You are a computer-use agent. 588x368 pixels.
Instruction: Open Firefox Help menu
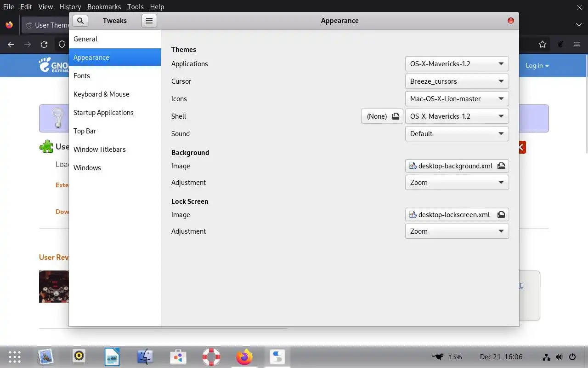157,7
